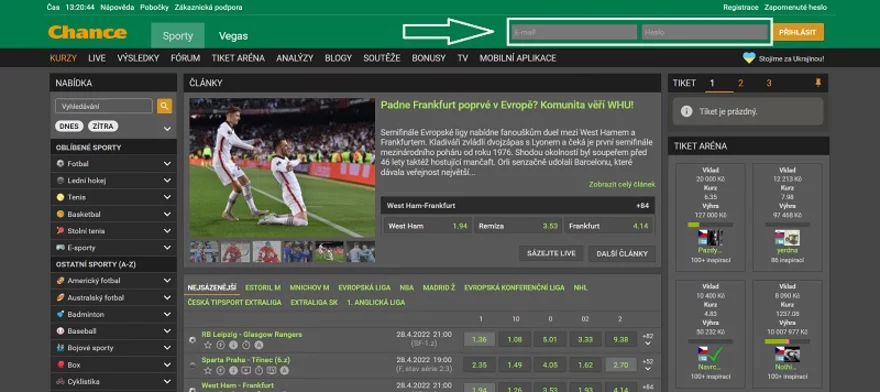Click the Box glove icon in sidebar

[61, 364]
